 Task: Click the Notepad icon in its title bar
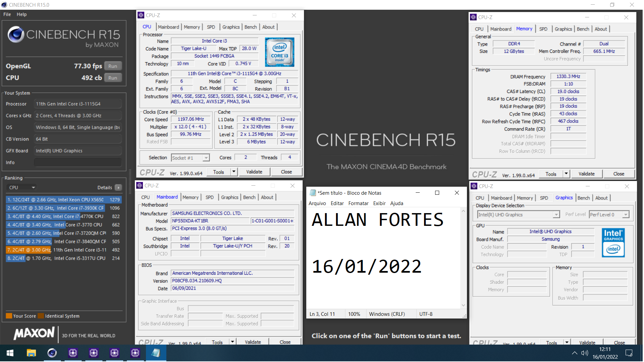pos(313,193)
